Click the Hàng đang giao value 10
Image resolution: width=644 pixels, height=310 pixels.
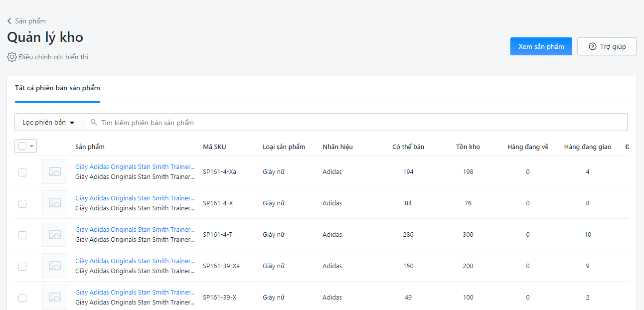tap(588, 234)
